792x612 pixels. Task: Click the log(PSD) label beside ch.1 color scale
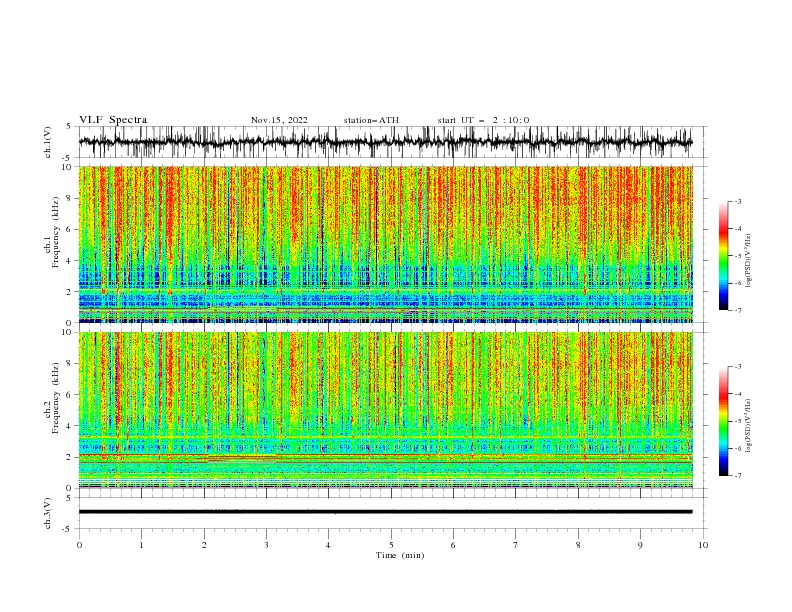point(749,261)
